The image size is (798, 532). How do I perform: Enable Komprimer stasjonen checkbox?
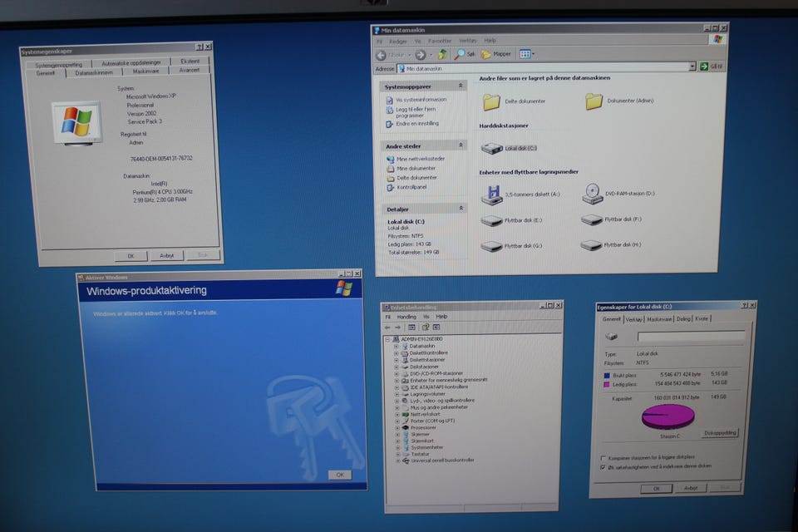603,458
